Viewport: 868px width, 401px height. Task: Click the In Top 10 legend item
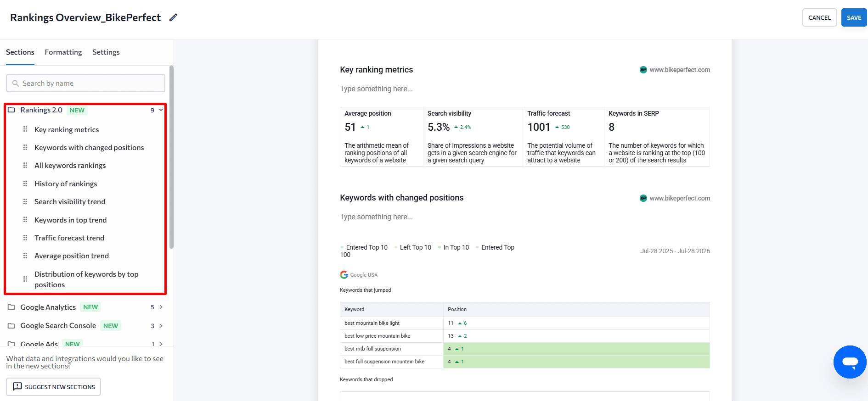pos(453,247)
